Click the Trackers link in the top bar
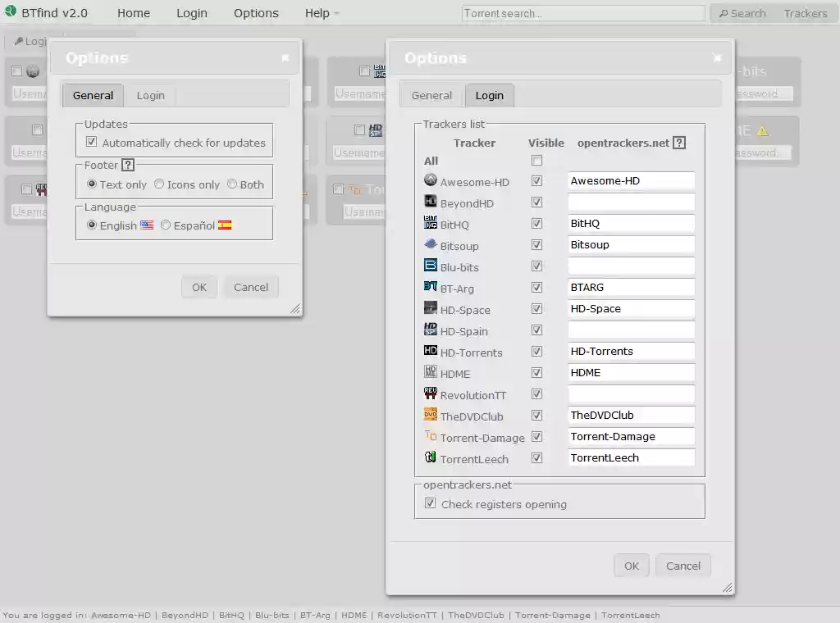The width and height of the screenshot is (840, 623). 806,12
